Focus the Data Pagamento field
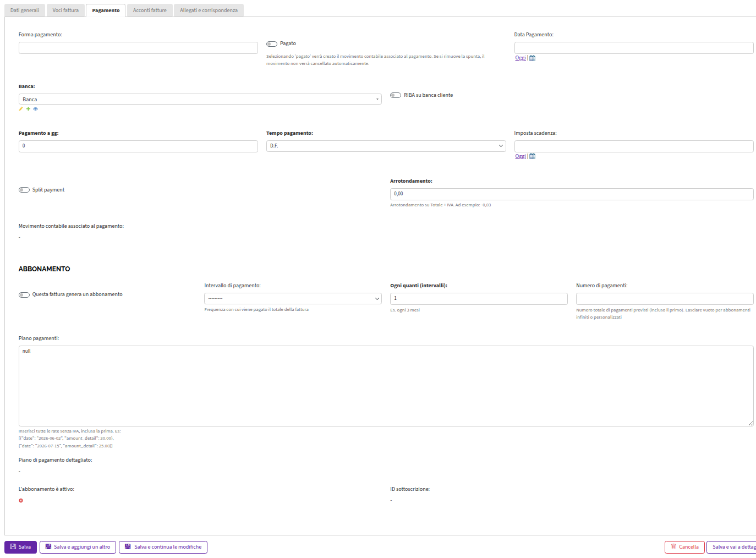 coord(634,48)
